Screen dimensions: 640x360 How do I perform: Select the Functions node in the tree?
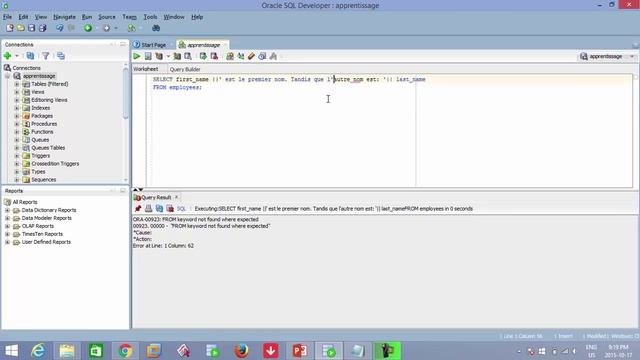[x=42, y=132]
